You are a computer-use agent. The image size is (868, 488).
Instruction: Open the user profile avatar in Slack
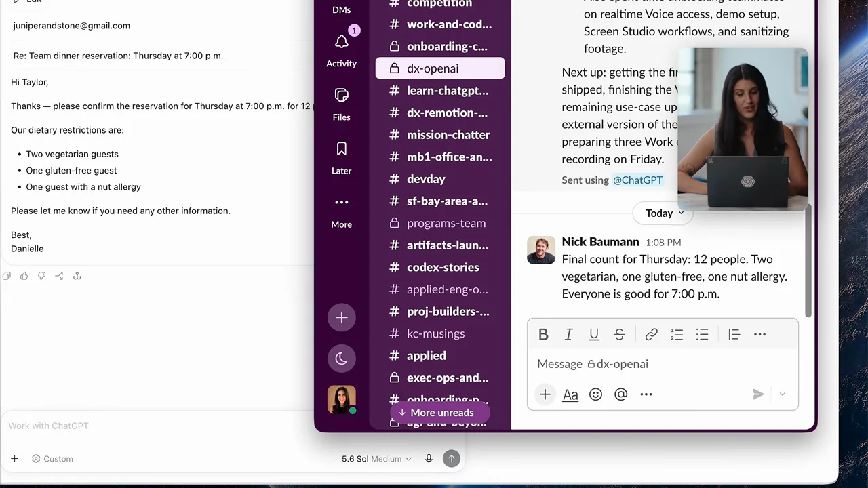[341, 399]
